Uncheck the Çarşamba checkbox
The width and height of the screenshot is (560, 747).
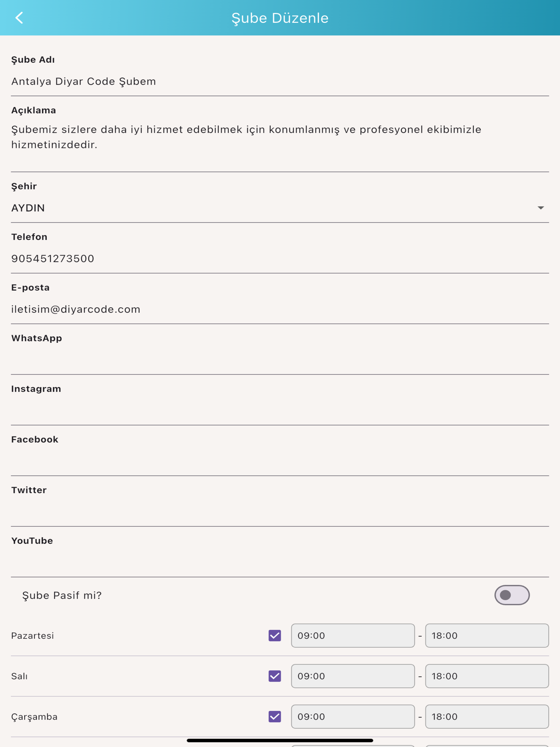coord(275,717)
